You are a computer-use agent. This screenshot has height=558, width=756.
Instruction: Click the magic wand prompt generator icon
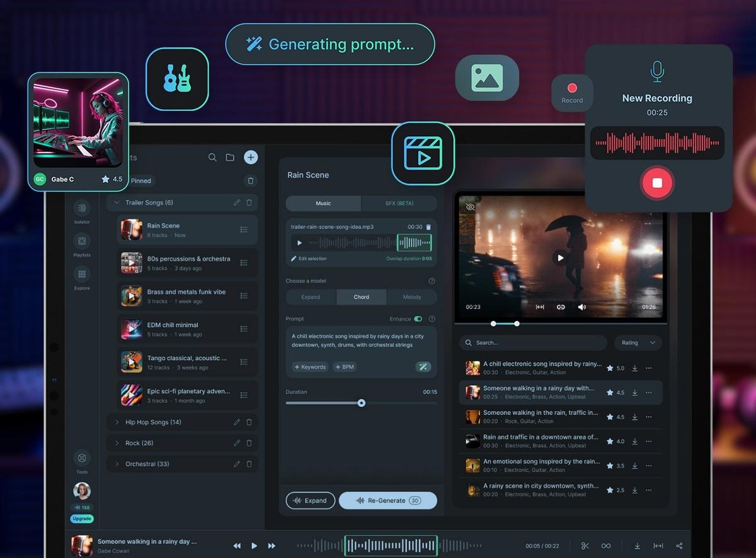(423, 367)
